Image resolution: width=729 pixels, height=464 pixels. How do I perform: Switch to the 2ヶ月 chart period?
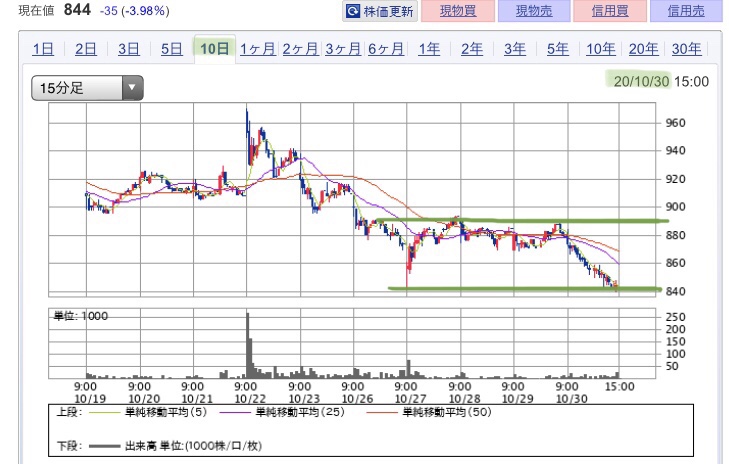(300, 49)
